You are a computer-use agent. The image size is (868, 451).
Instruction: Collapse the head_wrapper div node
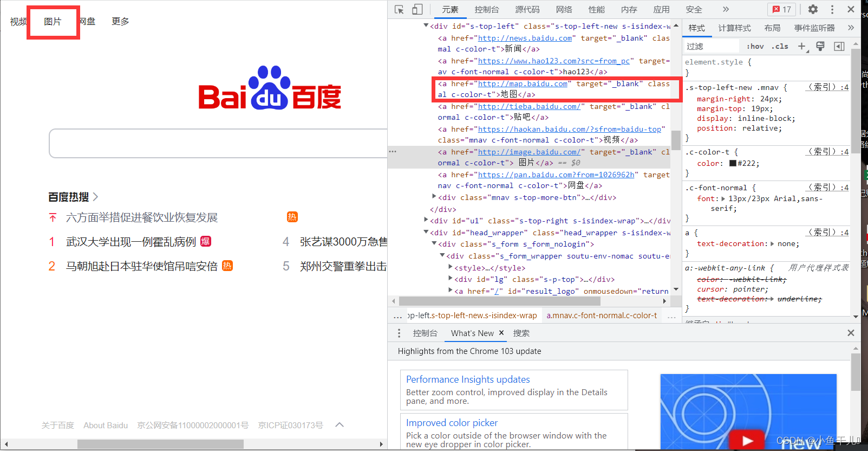[x=426, y=232]
